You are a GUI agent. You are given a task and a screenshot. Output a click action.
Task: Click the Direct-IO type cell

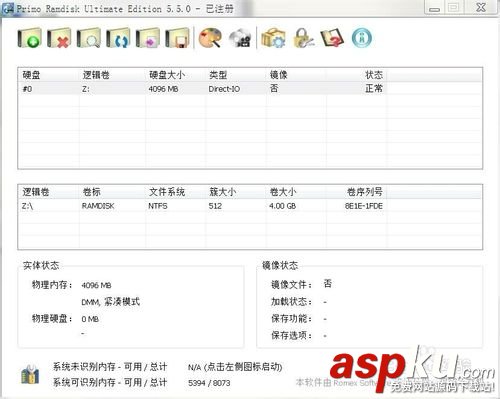[224, 89]
